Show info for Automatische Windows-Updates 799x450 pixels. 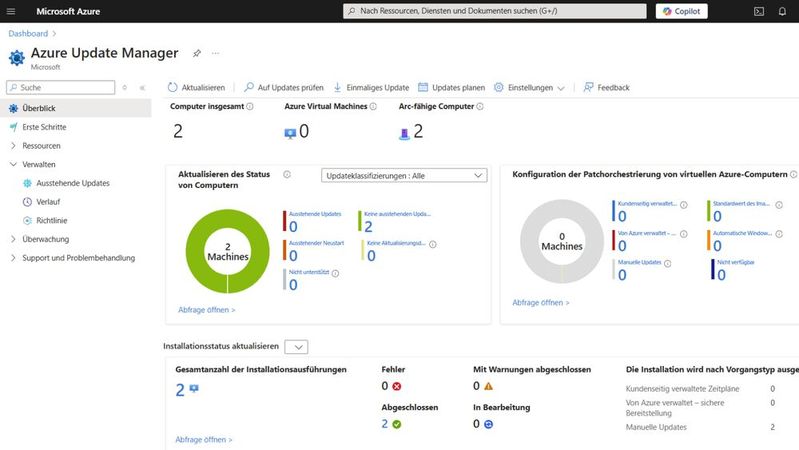pyautogui.click(x=779, y=234)
